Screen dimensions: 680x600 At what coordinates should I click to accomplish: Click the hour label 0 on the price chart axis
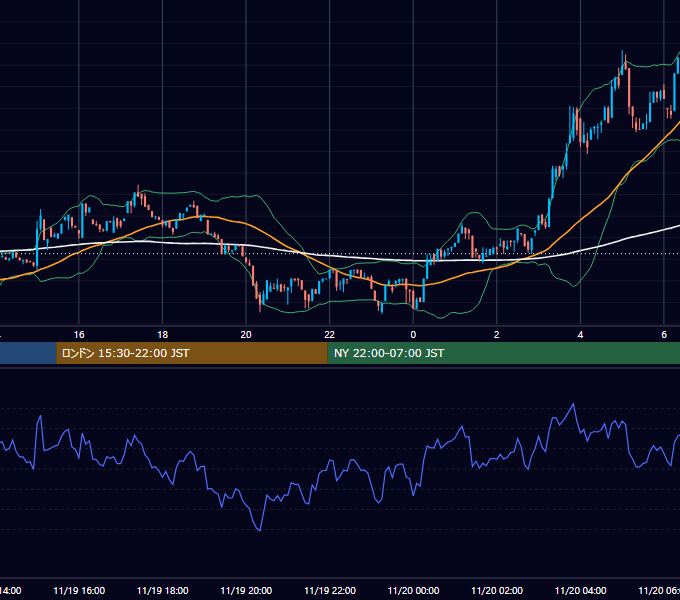(x=413, y=334)
